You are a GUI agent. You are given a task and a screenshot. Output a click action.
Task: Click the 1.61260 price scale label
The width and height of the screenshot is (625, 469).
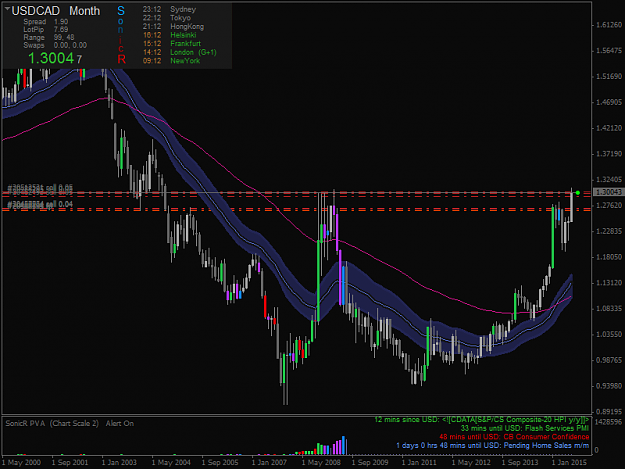coord(609,25)
